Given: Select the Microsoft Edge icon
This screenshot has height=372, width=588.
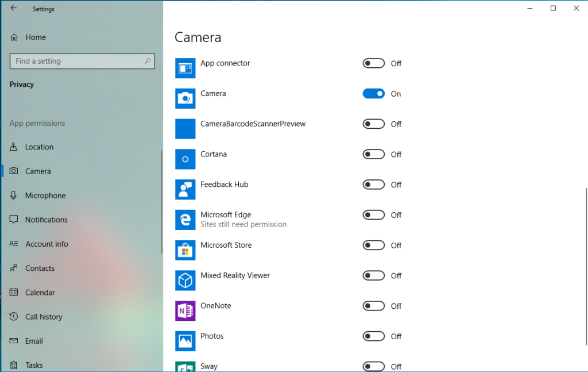Looking at the screenshot, I should pyautogui.click(x=185, y=220).
